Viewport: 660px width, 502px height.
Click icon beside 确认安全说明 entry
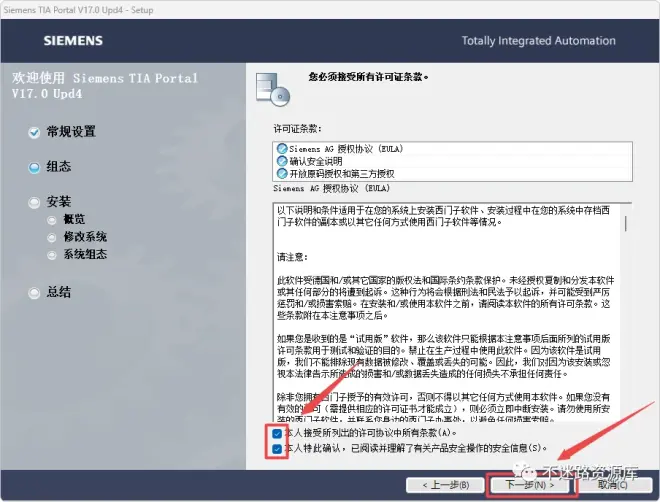coord(282,161)
